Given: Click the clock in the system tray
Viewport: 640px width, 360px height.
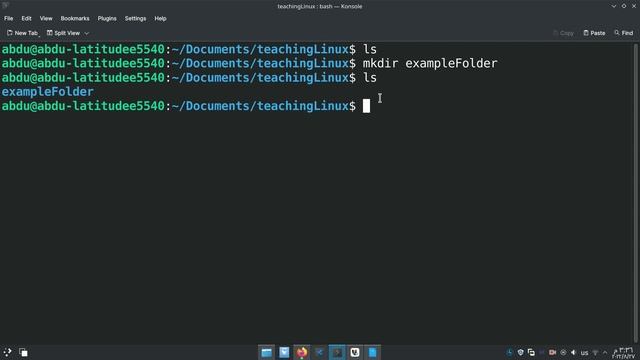Looking at the screenshot, I should pyautogui.click(x=624, y=353).
